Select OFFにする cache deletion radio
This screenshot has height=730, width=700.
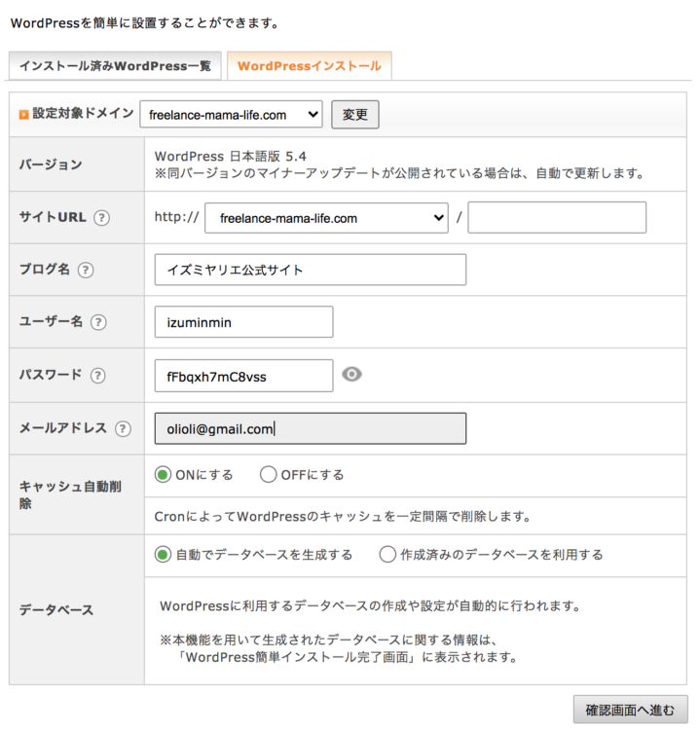(x=269, y=475)
